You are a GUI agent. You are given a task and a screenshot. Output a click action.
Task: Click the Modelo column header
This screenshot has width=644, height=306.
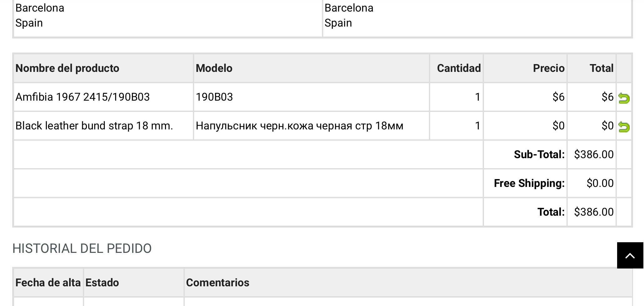pyautogui.click(x=214, y=68)
